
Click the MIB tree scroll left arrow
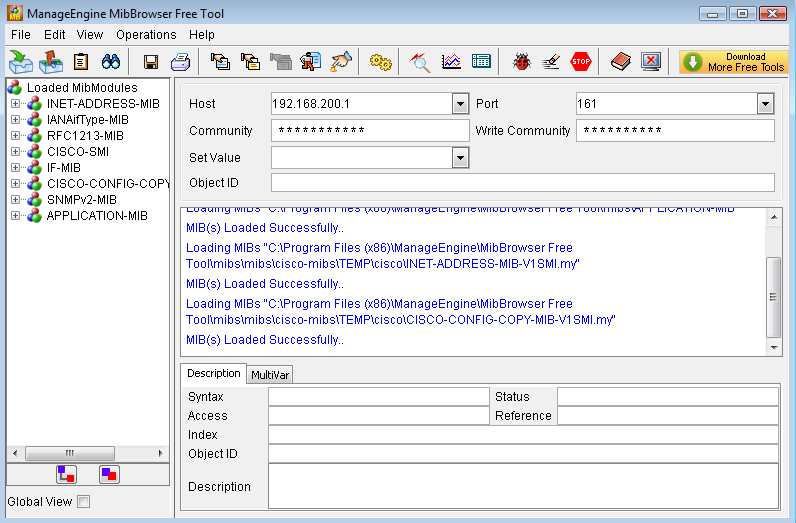point(15,453)
